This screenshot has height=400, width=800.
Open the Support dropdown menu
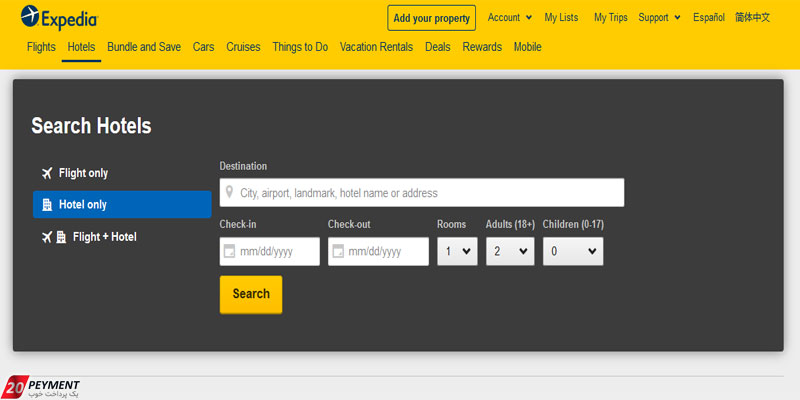point(659,17)
